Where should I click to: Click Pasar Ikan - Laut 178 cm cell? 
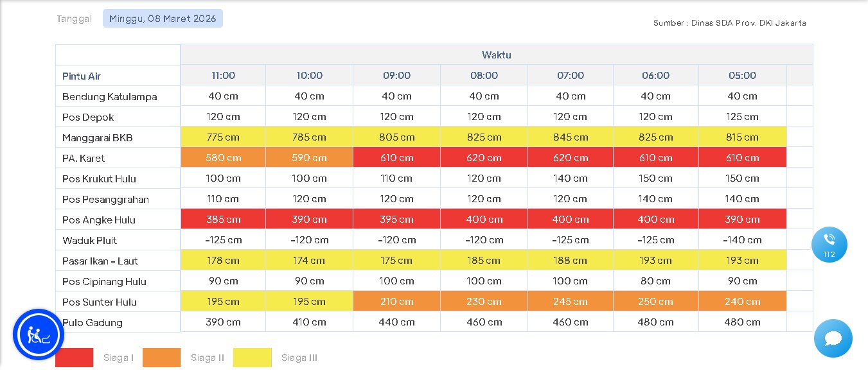[x=223, y=260]
